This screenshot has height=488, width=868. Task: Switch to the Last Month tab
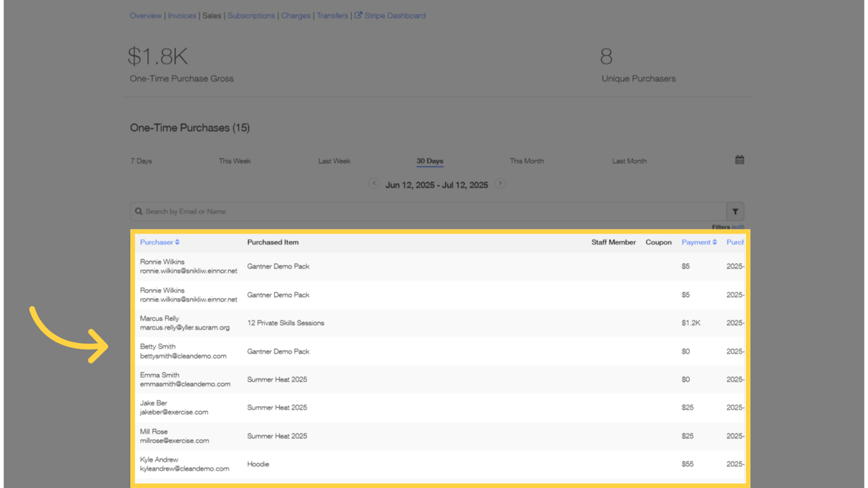click(629, 161)
